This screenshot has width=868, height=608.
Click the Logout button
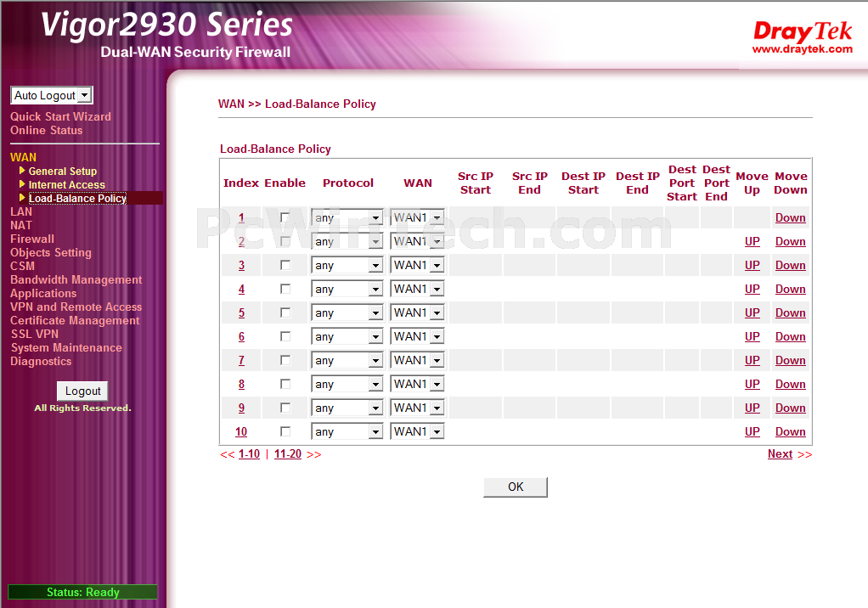[x=82, y=391]
